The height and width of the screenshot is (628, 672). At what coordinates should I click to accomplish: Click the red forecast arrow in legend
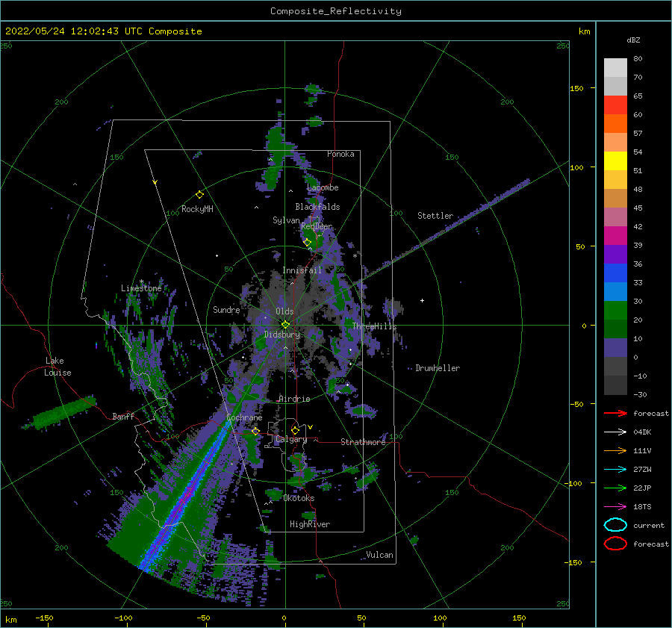(x=615, y=413)
